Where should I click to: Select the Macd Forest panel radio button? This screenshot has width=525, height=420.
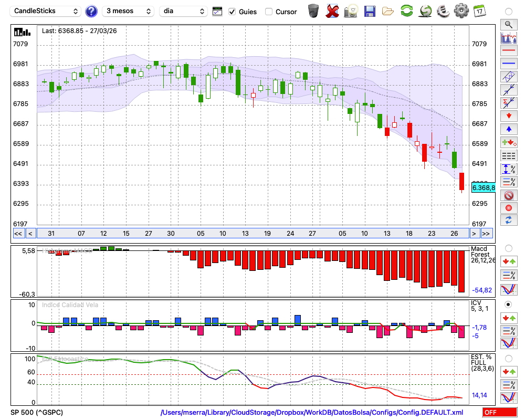coord(508,248)
